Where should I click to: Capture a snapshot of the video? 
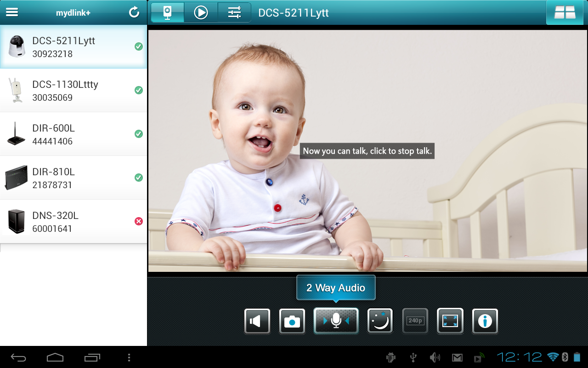pyautogui.click(x=292, y=321)
